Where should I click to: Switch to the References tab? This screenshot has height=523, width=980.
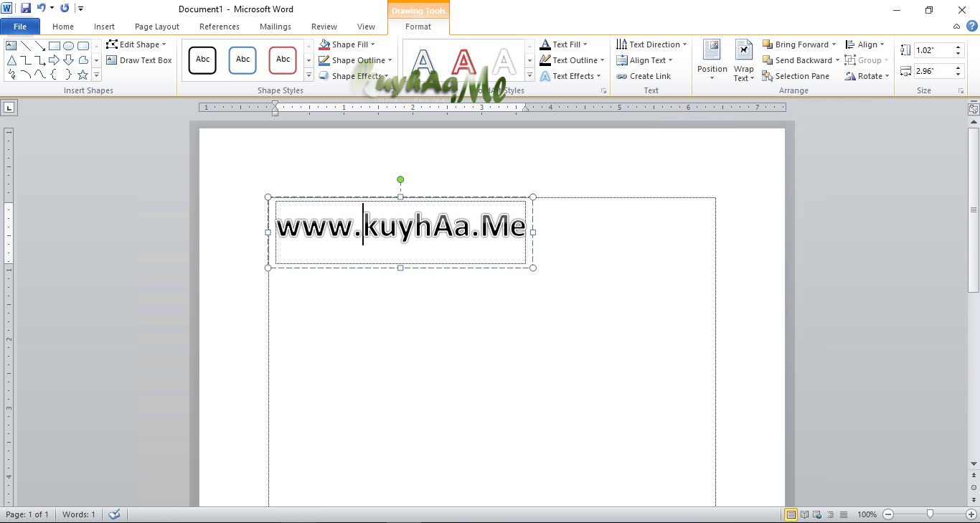coord(220,27)
